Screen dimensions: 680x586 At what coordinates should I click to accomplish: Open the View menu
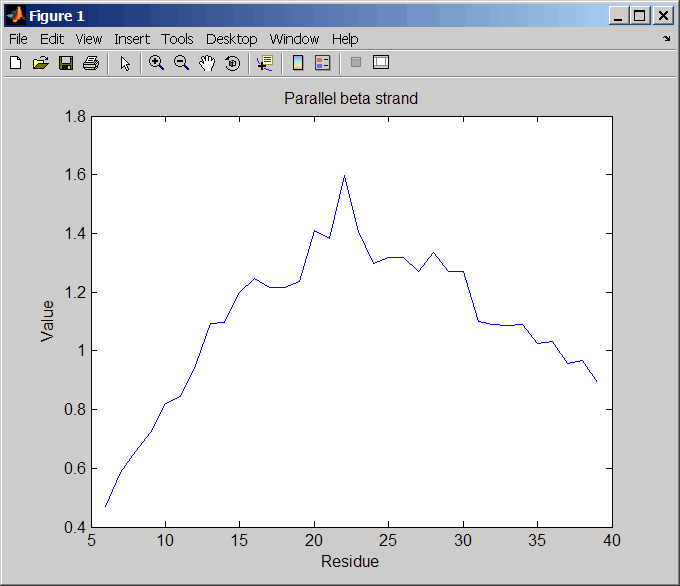tap(89, 39)
